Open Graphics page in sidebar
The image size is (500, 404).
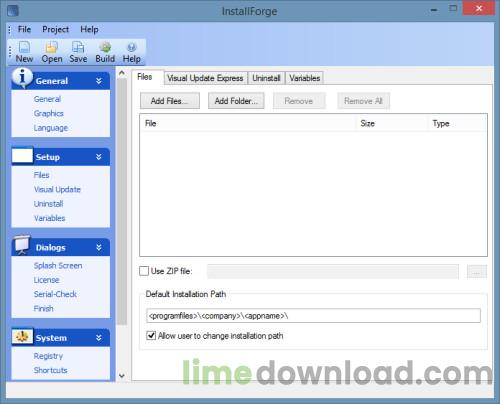click(x=49, y=113)
